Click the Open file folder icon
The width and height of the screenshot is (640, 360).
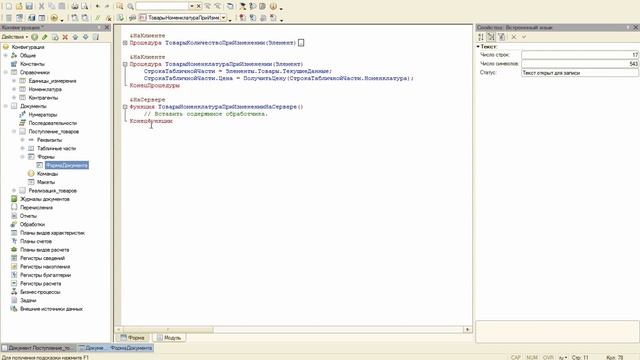click(19, 6)
